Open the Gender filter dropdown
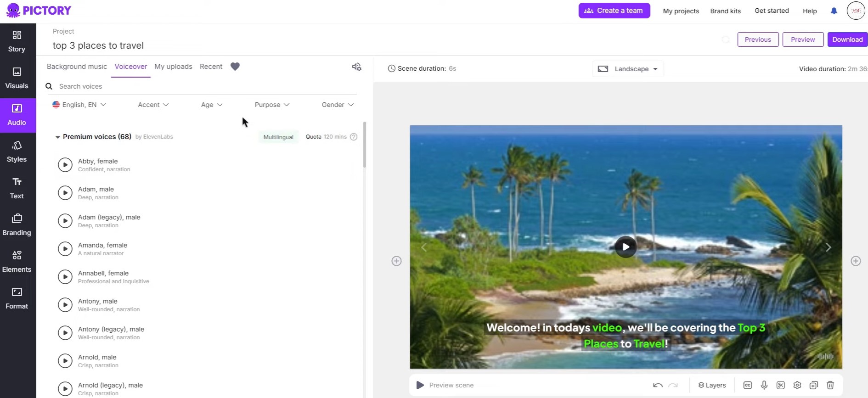This screenshot has height=398, width=868. [x=338, y=105]
